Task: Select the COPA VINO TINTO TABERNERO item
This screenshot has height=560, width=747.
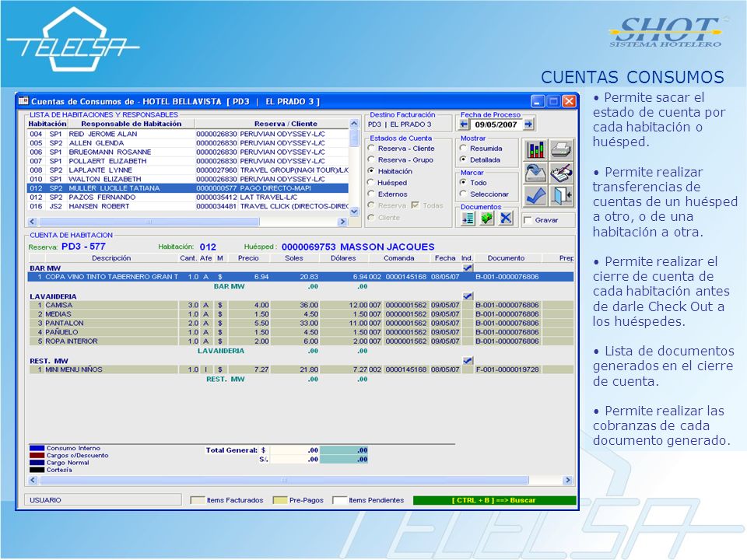Action: [x=300, y=277]
